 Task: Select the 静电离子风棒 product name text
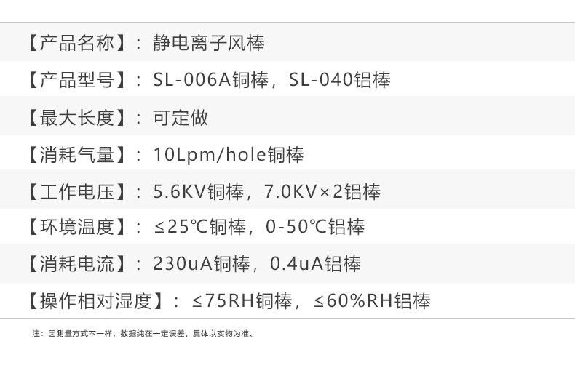[x=209, y=43]
